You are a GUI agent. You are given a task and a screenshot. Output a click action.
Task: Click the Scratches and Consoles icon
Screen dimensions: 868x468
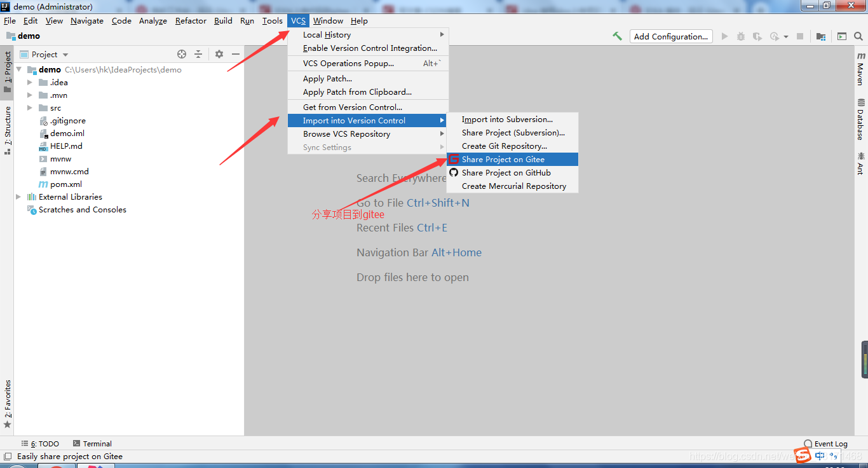(32, 209)
